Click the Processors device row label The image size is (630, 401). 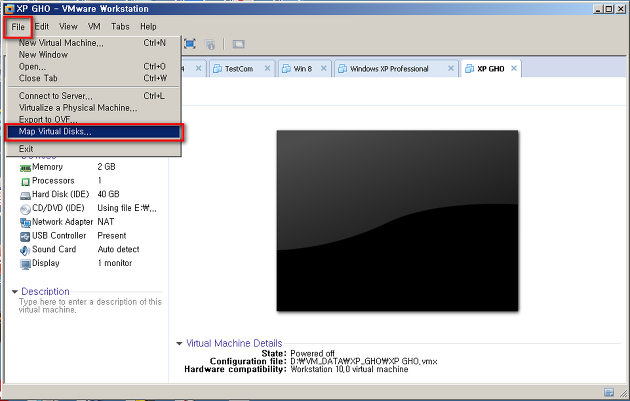pos(53,181)
